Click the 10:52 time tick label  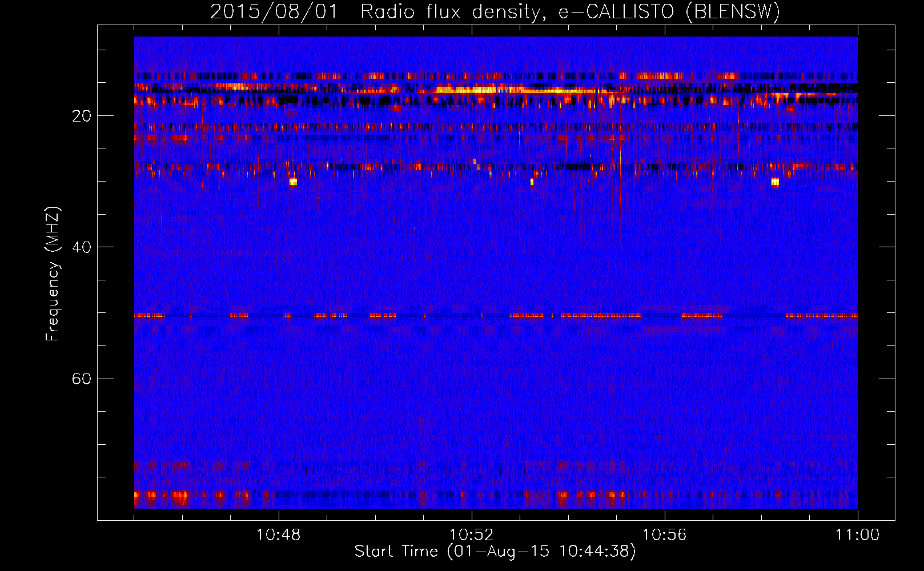coord(472,535)
